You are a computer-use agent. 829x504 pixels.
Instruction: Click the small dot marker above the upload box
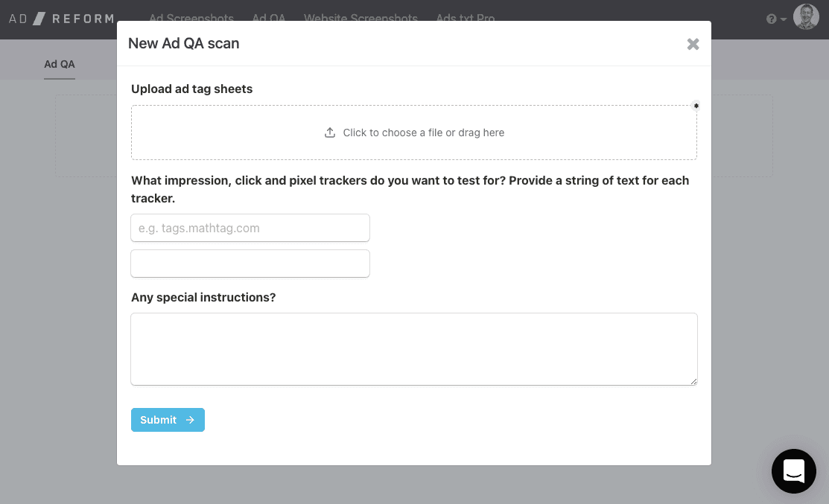(x=696, y=105)
